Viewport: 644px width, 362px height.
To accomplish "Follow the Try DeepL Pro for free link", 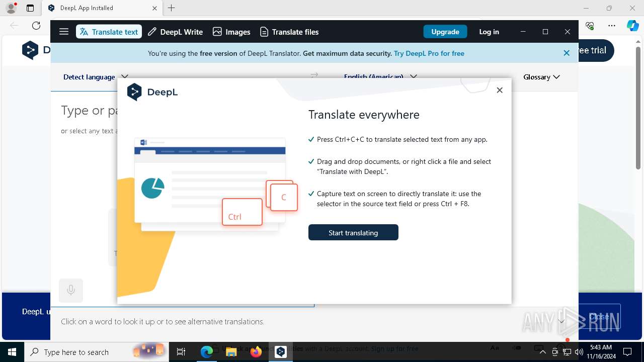I will [429, 53].
